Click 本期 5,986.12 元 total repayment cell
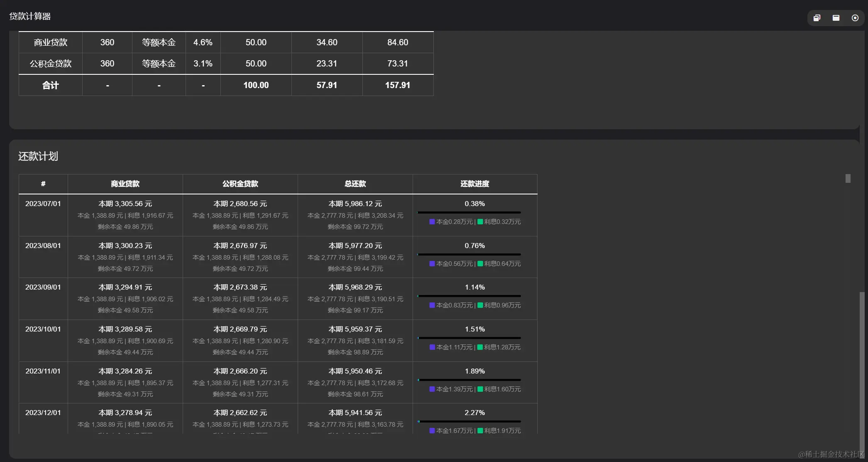 tap(355, 204)
